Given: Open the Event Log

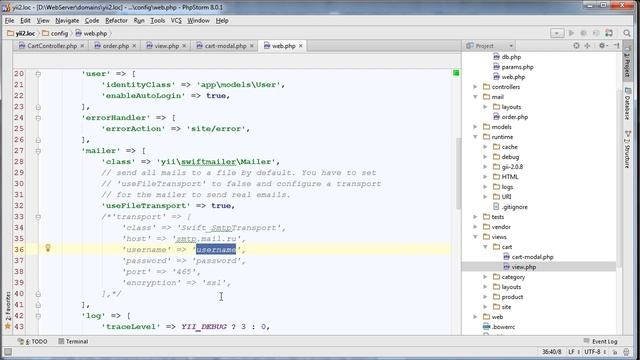Looking at the screenshot, I should click(x=600, y=341).
